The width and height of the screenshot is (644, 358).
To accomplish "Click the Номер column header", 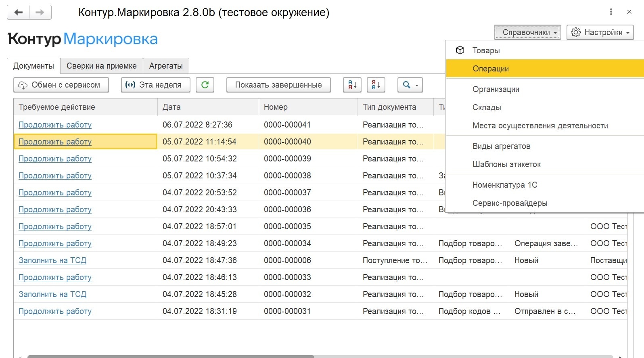I will [x=308, y=107].
